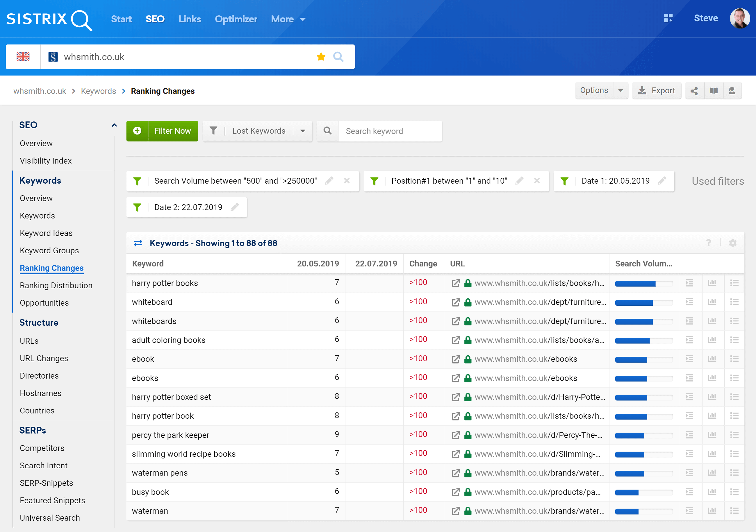Image resolution: width=756 pixels, height=532 pixels.
Task: Open the Links tab
Action: pyautogui.click(x=190, y=19)
